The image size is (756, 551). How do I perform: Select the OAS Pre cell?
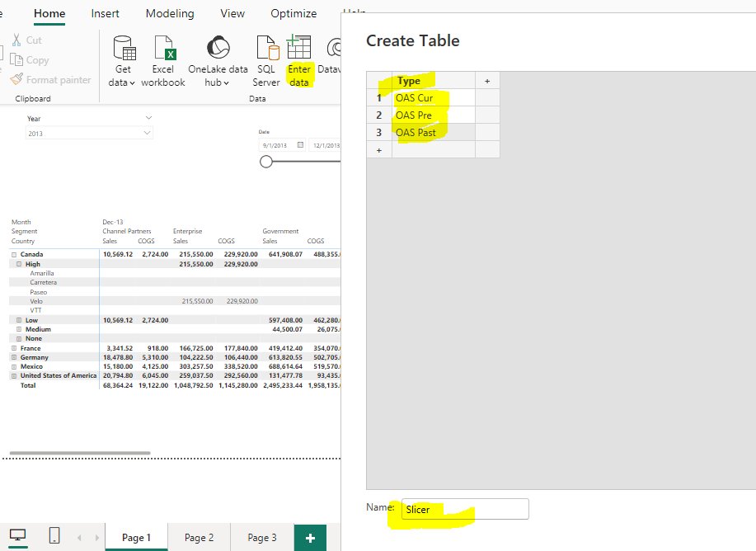[434, 115]
